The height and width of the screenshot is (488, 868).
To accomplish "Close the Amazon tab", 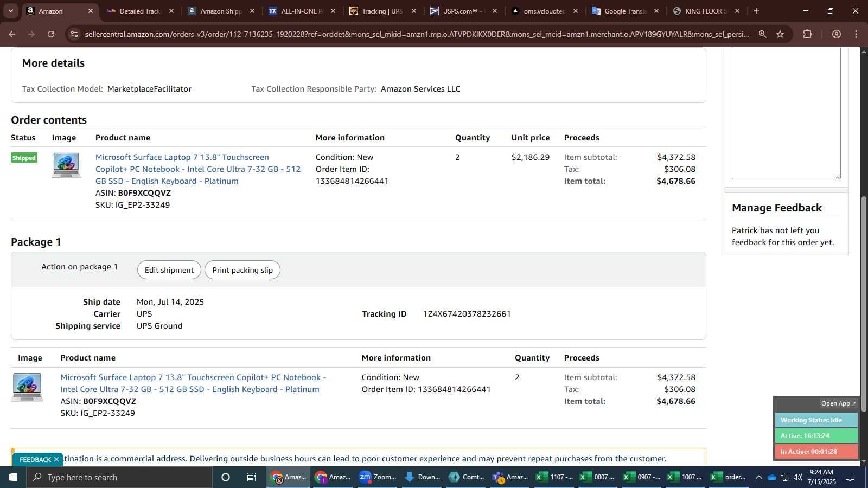I will (x=91, y=11).
